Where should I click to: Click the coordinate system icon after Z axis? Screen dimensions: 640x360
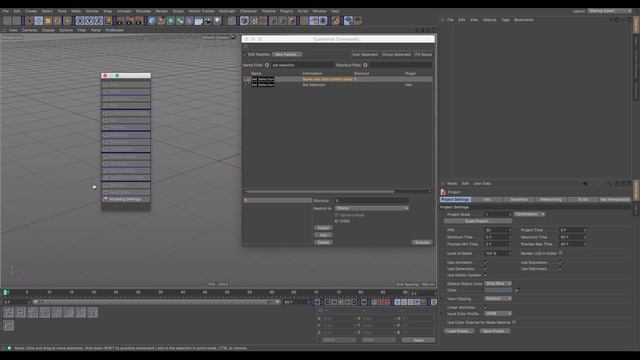108,21
